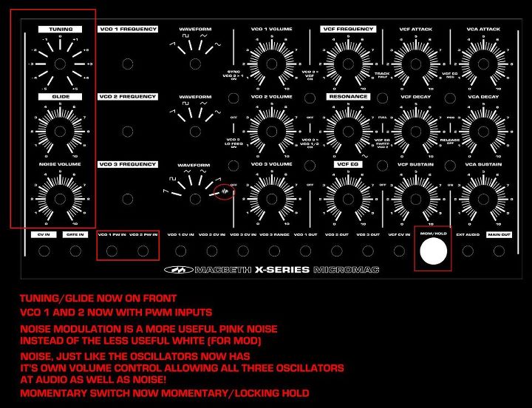Pick the sawtooth symbol on VCO 1 waveform
The height and width of the screenshot is (408, 532).
pos(172,44)
